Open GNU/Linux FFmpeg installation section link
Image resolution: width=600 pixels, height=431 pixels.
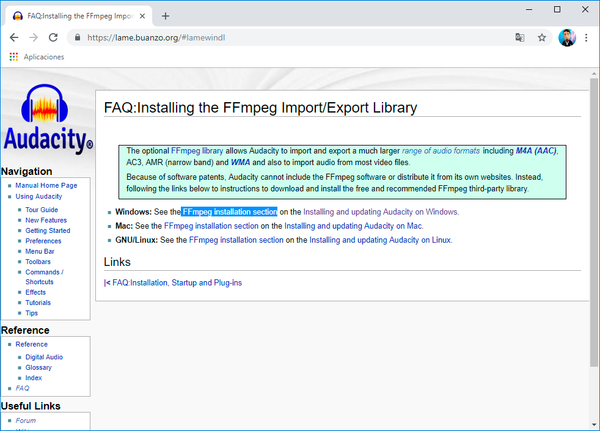point(236,240)
